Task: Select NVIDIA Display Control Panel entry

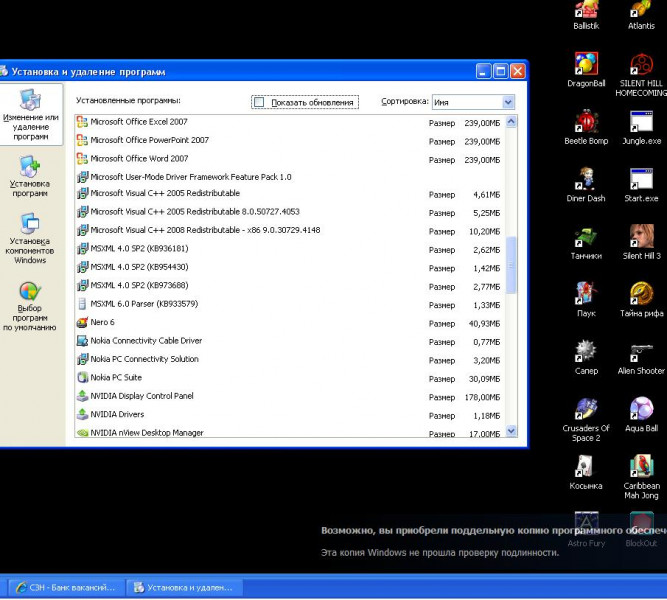Action: [289, 396]
